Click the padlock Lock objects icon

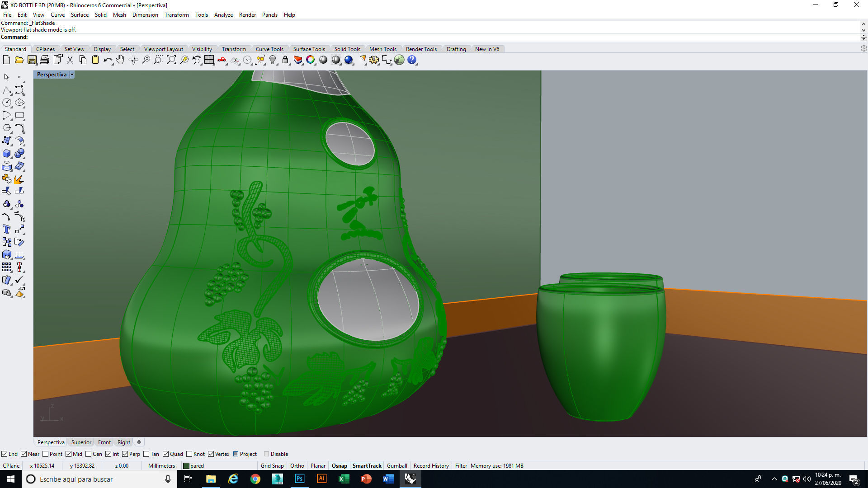285,60
